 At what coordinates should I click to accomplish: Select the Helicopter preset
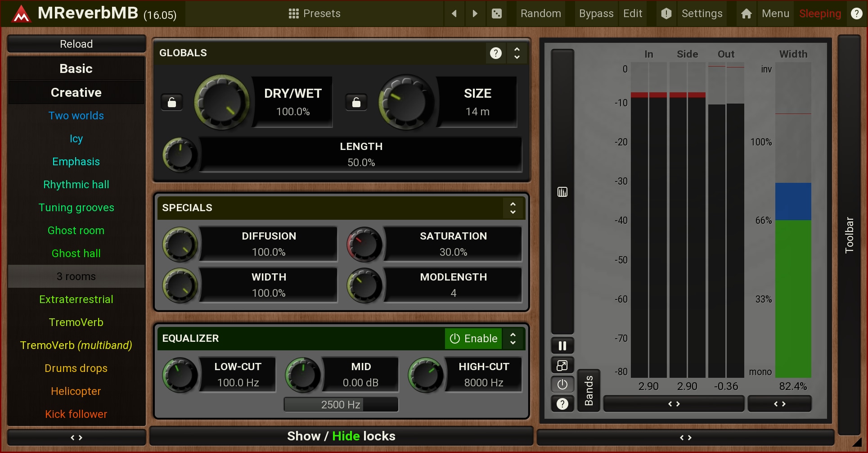[76, 391]
